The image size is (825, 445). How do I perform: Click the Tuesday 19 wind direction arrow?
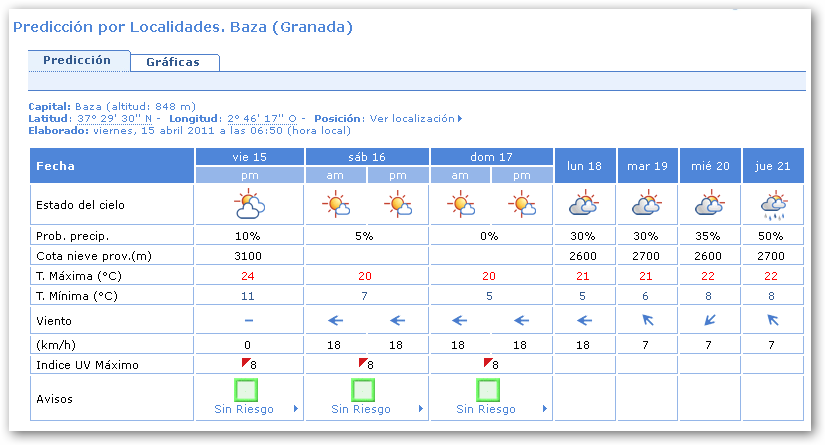(647, 320)
